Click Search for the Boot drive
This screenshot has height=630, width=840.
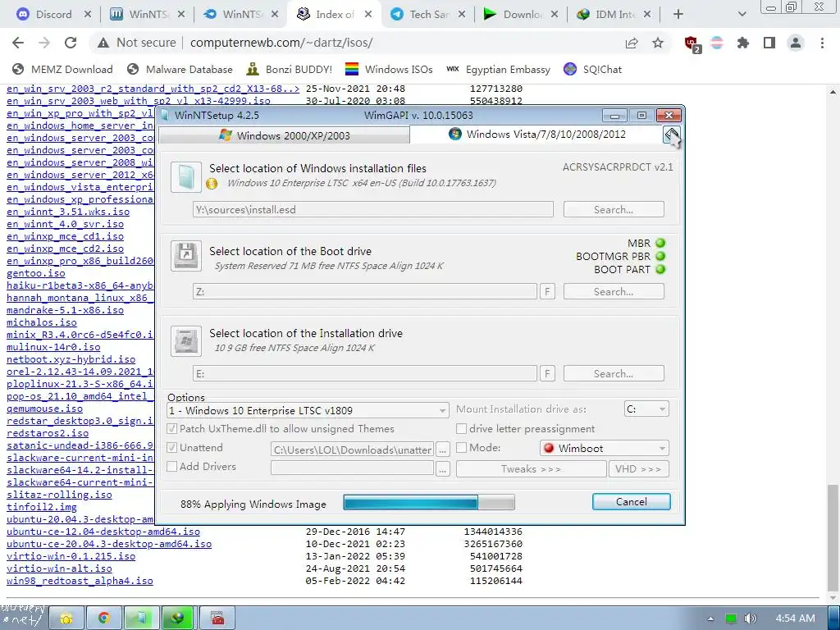[x=614, y=291]
